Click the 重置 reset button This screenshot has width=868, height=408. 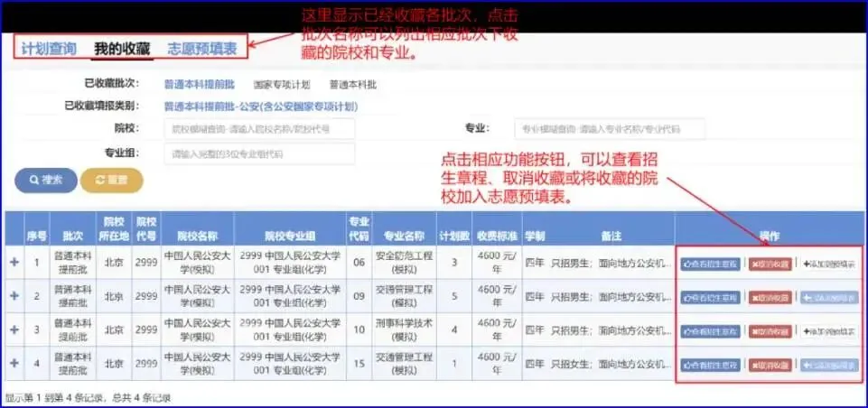click(112, 181)
